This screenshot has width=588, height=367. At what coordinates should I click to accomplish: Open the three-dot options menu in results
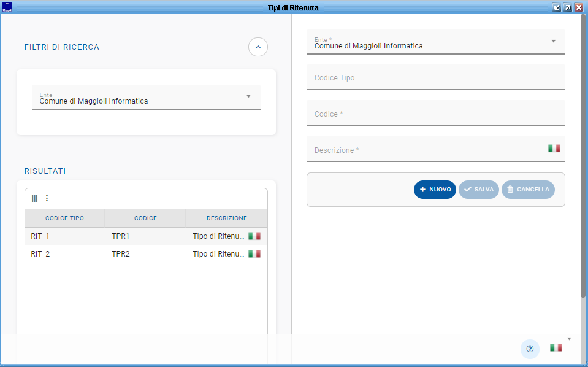coord(47,198)
